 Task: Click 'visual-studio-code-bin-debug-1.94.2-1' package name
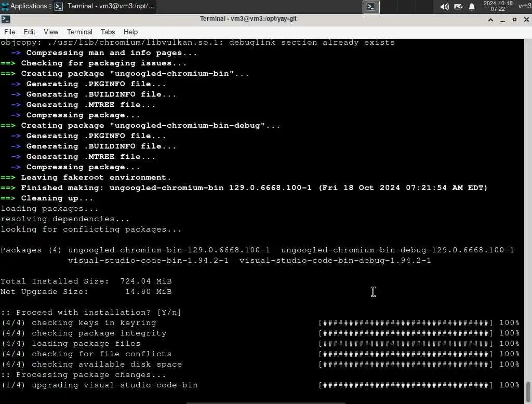coord(335,261)
